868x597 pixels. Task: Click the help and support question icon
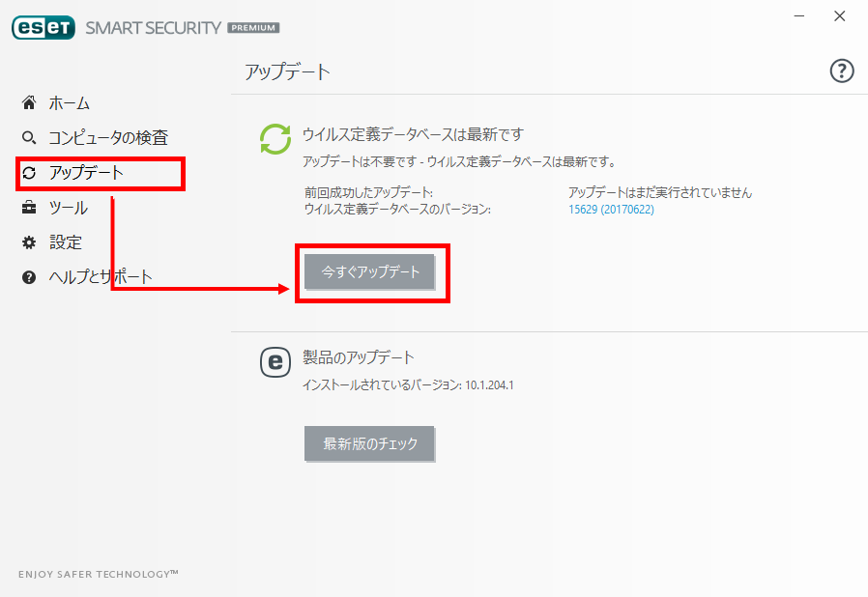tap(29, 277)
